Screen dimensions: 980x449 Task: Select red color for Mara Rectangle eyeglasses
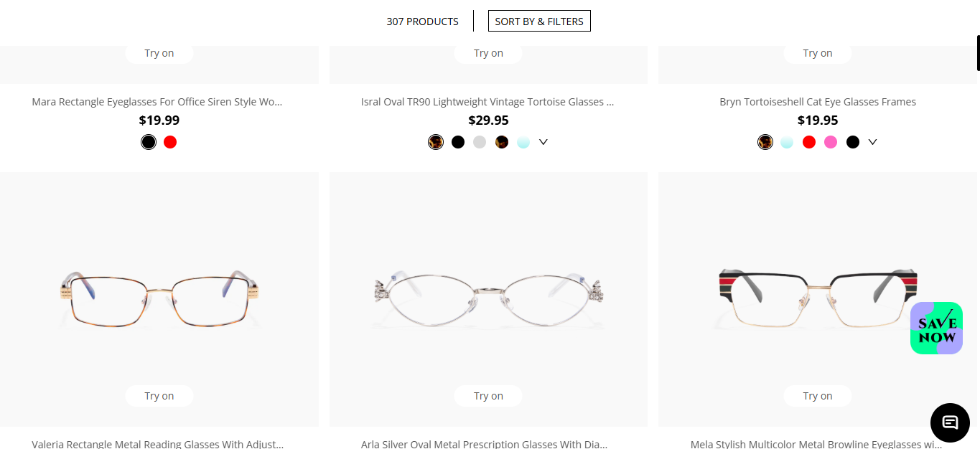(170, 142)
